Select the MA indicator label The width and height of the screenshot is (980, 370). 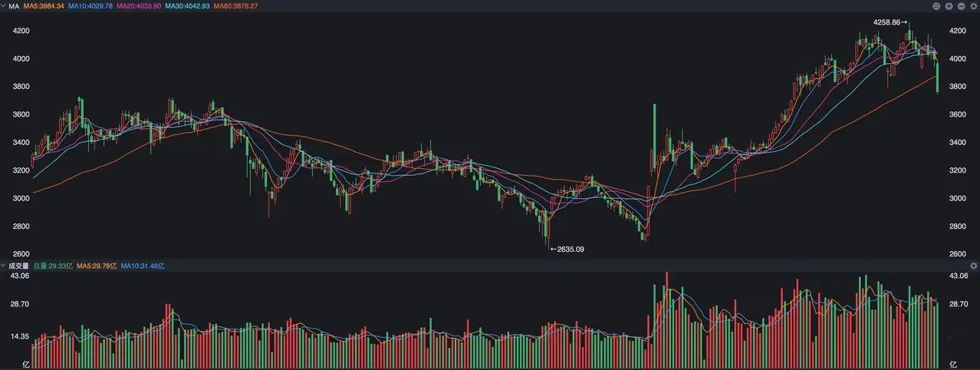(x=13, y=6)
